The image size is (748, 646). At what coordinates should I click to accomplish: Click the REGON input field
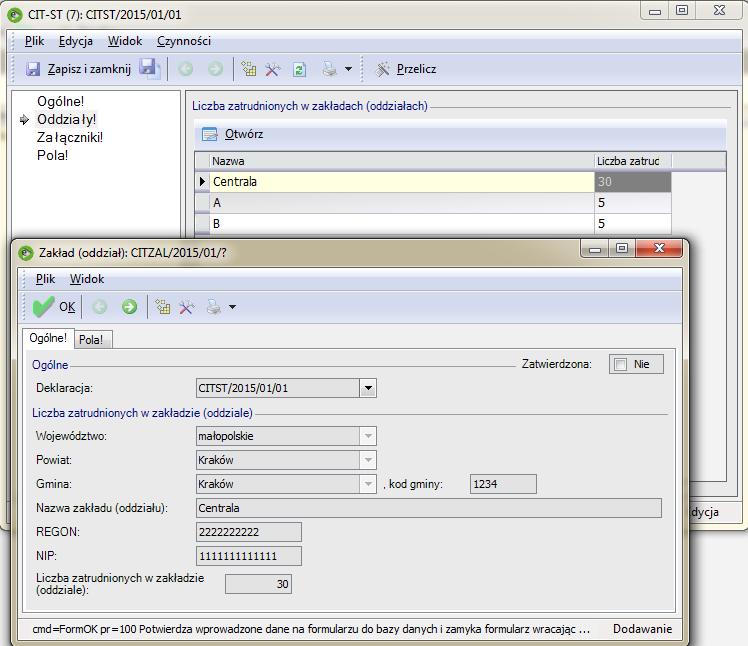pos(249,532)
